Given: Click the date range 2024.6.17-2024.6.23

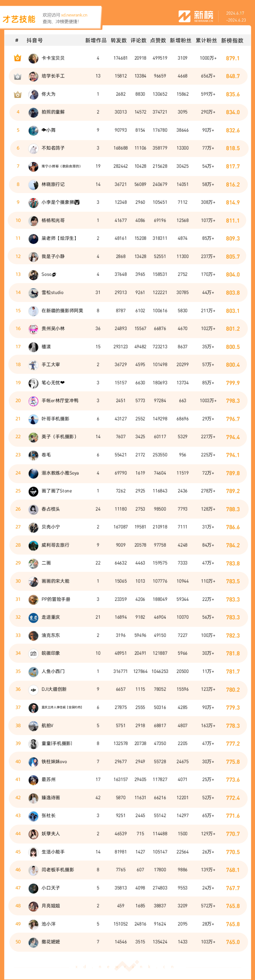Looking at the screenshot, I should point(236,17).
